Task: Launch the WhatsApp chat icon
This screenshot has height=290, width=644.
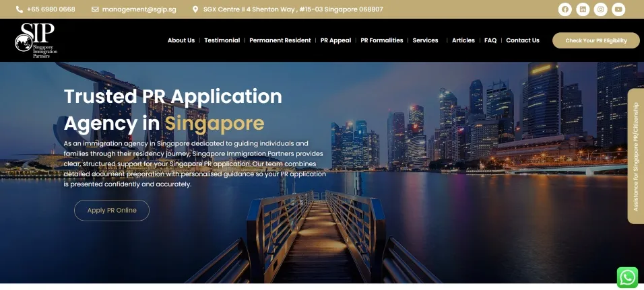Action: coord(627,278)
